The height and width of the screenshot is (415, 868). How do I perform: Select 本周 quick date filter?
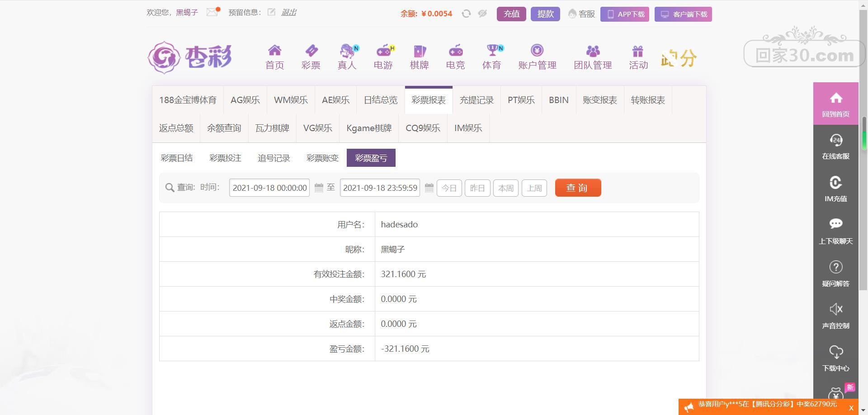[506, 188]
